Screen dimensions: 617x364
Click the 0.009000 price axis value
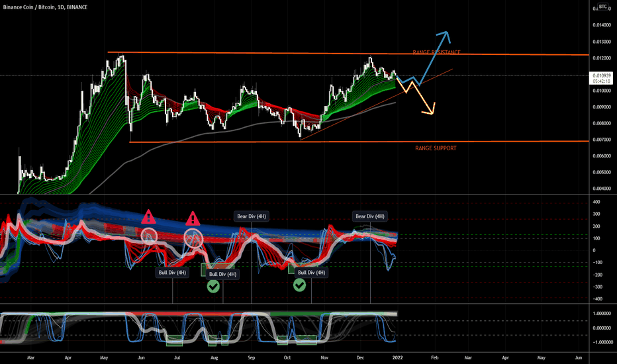[x=602, y=107]
